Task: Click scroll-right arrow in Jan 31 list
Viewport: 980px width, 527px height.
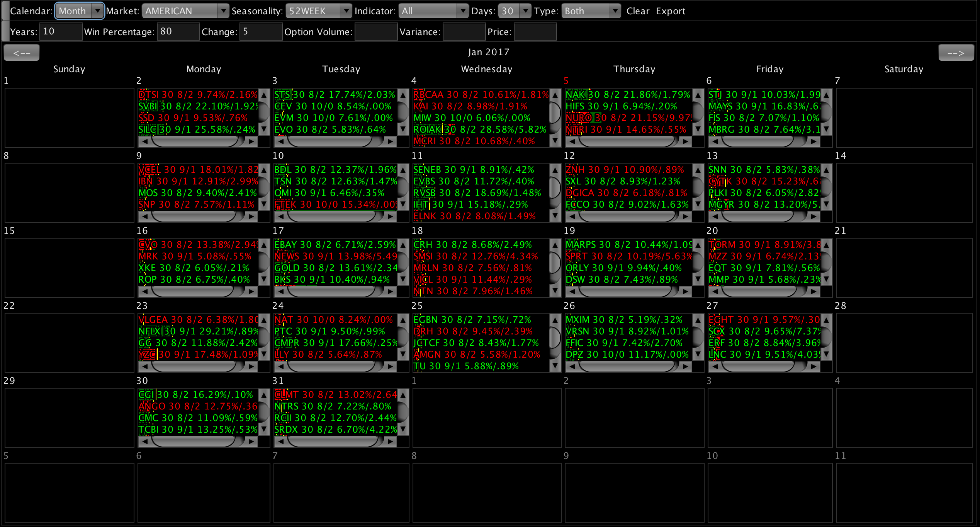Action: point(391,442)
